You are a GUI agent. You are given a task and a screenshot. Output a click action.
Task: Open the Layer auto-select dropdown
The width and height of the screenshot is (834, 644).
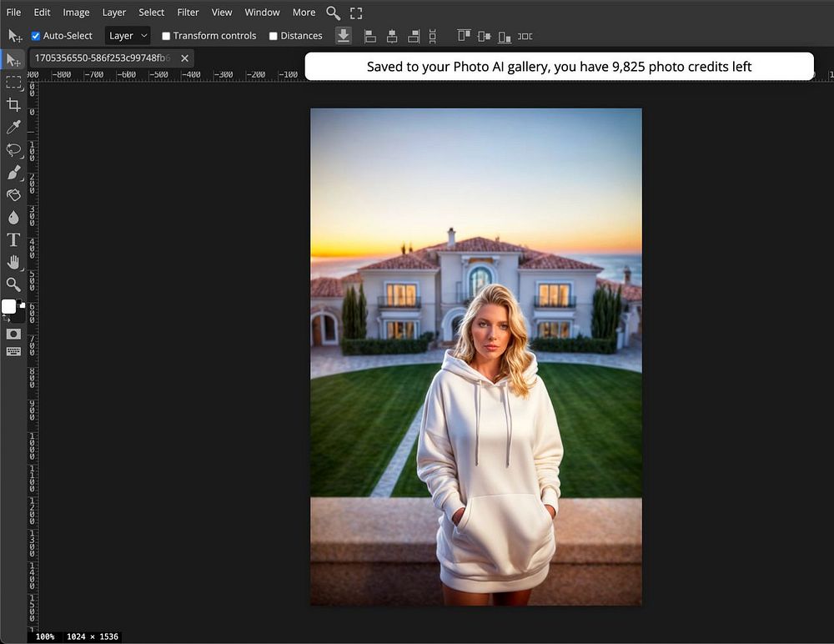(128, 36)
